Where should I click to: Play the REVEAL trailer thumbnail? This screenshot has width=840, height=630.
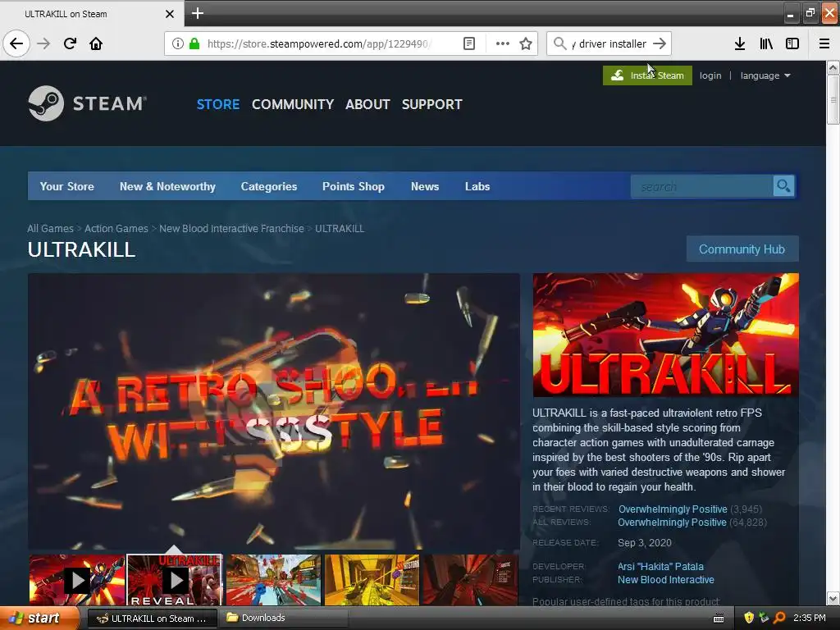(x=175, y=580)
